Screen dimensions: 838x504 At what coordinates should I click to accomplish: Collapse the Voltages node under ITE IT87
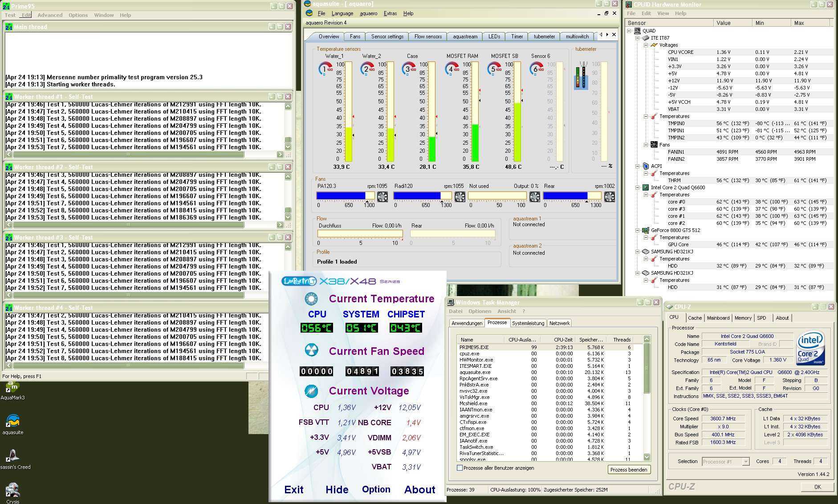pos(646,45)
